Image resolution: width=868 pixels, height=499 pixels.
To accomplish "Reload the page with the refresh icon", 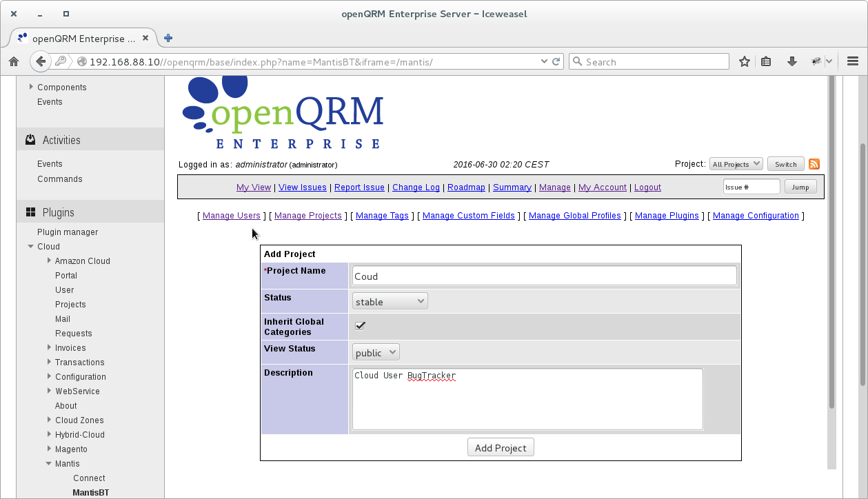I will click(x=556, y=61).
